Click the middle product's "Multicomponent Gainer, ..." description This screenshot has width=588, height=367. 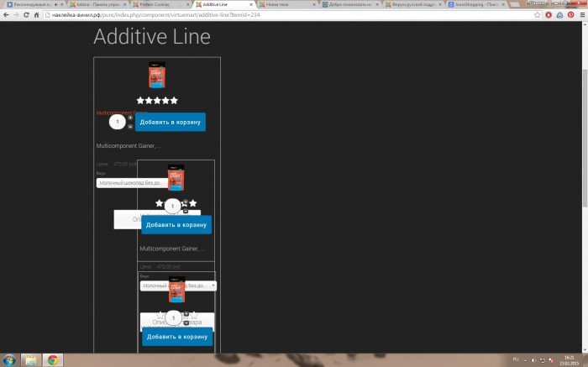[172, 249]
